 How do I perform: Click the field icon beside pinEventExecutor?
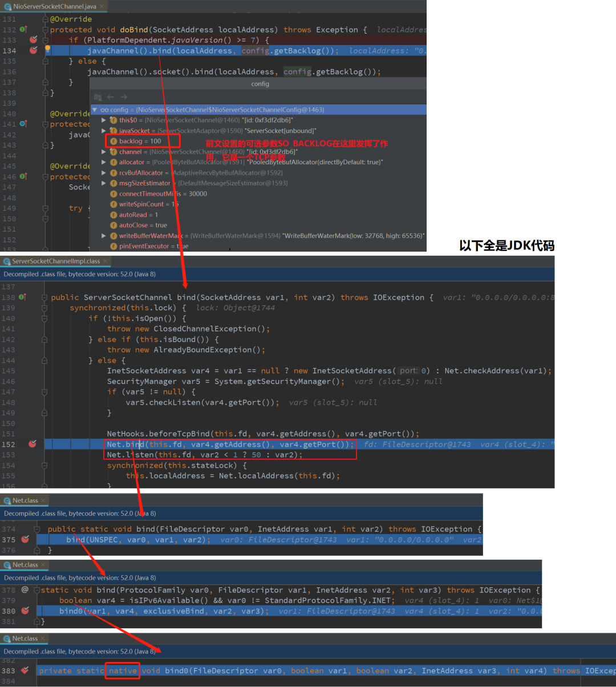114,246
